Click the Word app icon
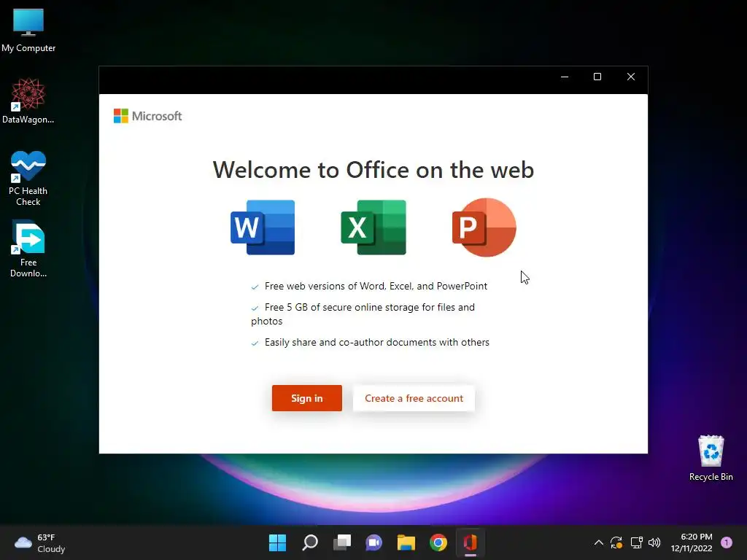 [x=263, y=227]
